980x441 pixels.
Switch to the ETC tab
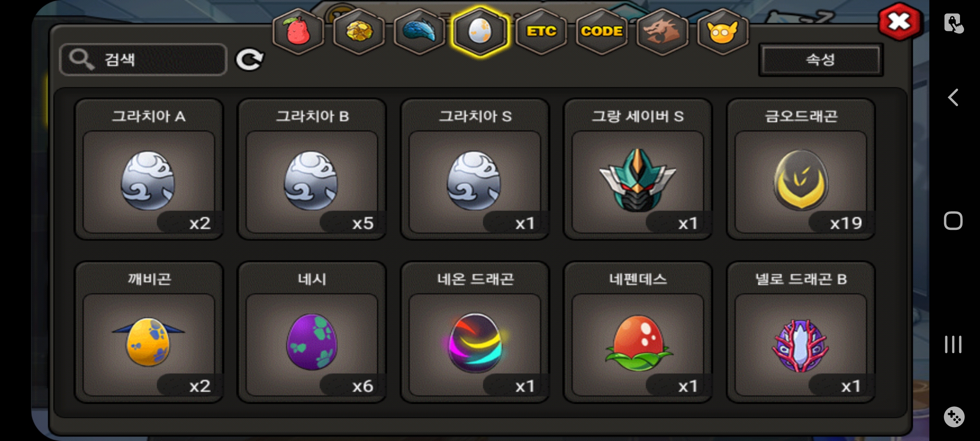click(x=541, y=31)
